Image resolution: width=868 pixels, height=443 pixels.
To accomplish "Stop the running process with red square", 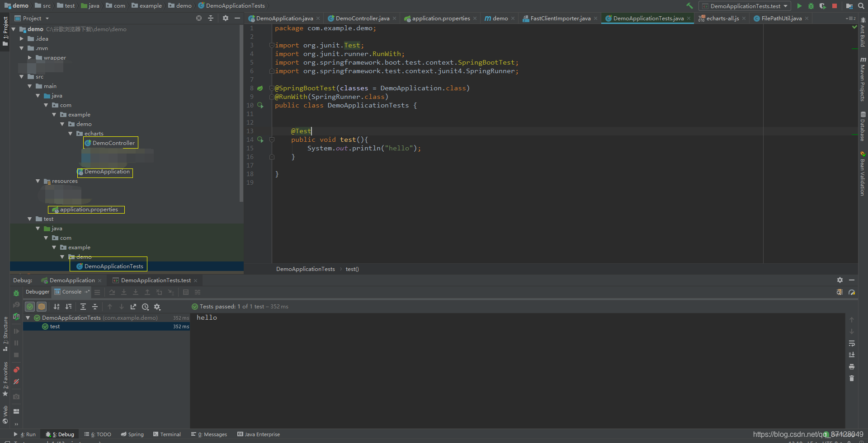I will point(835,6).
